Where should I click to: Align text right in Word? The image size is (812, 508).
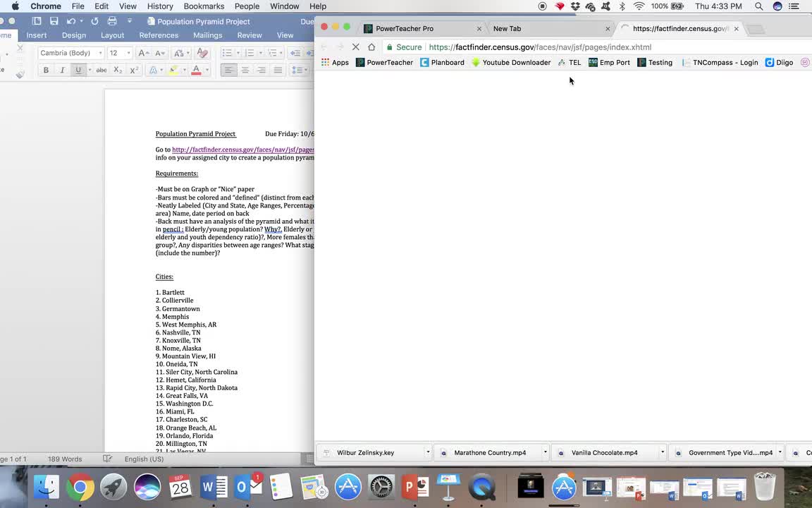coord(262,70)
